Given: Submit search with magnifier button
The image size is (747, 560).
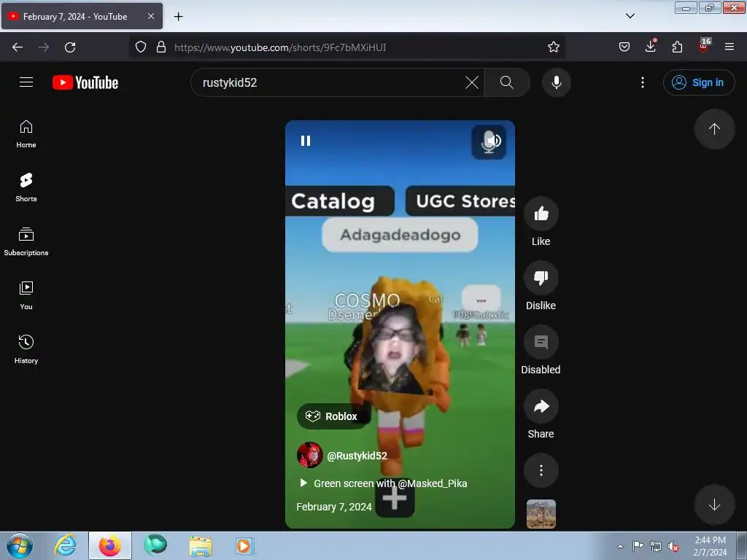Looking at the screenshot, I should click(x=507, y=82).
